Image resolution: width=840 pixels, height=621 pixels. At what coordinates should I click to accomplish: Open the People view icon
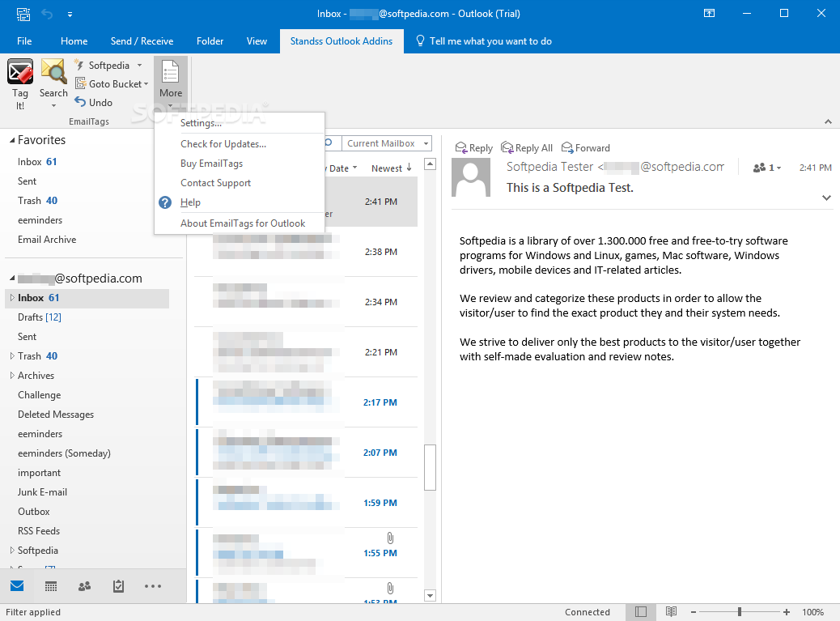(x=85, y=586)
